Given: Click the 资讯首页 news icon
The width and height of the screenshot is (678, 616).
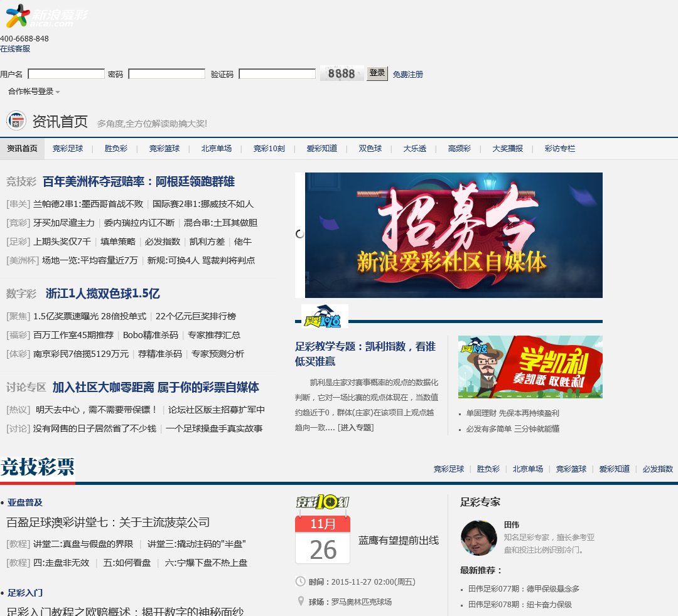Looking at the screenshot, I should pyautogui.click(x=16, y=121).
